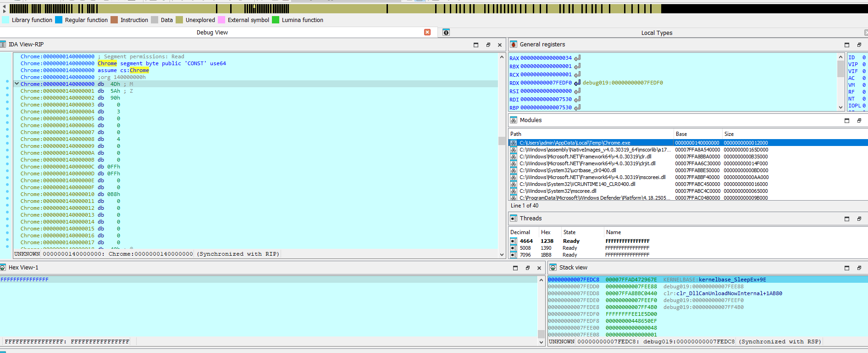Click the Regular function color swatch

coord(59,20)
